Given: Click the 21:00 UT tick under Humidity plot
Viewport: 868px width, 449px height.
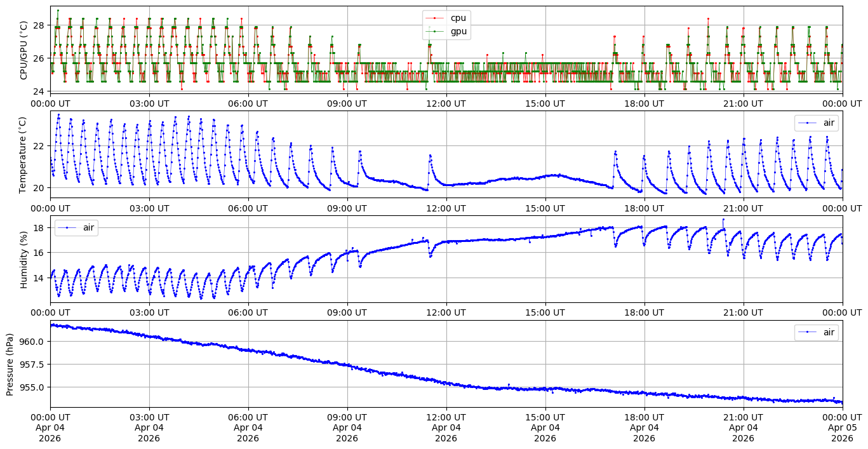Looking at the screenshot, I should pos(743,312).
